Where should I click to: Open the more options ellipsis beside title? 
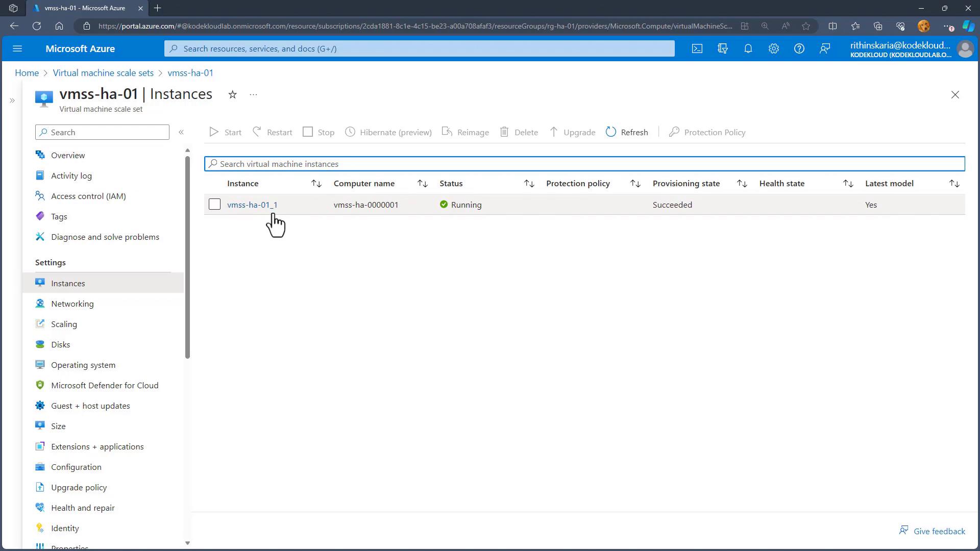point(253,94)
